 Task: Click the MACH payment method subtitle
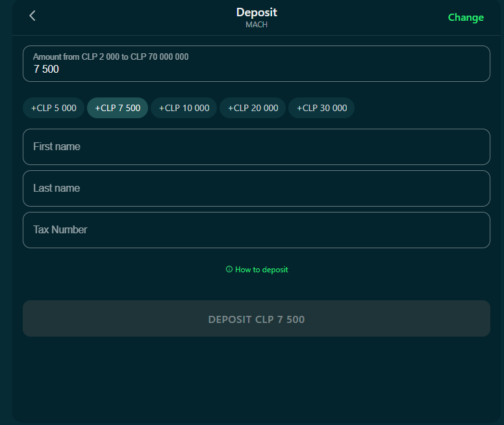[257, 25]
